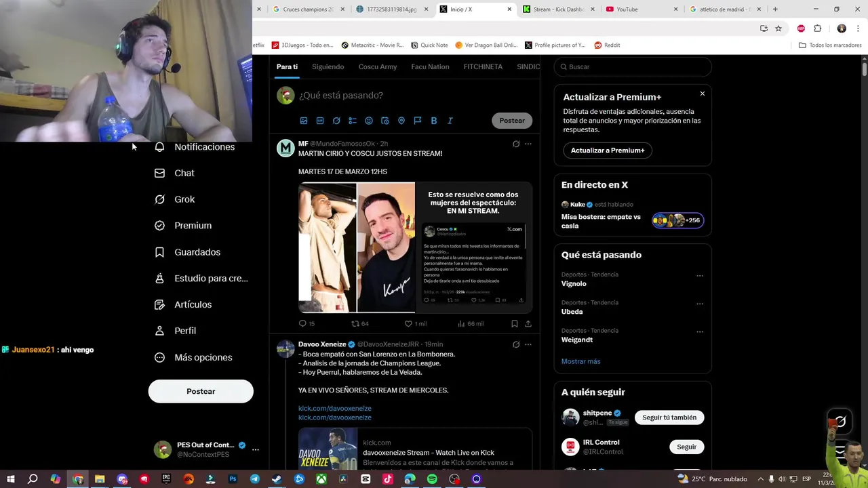Go to Perfil in sidebar
The image size is (868, 488).
[x=176, y=331]
